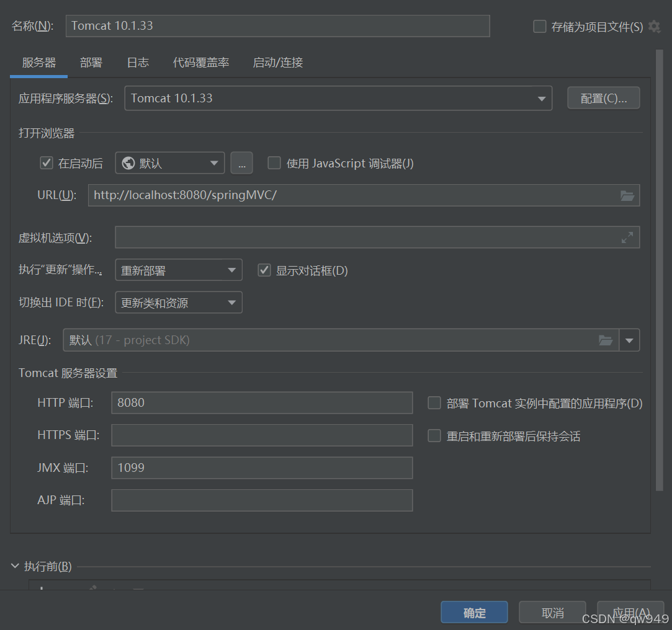Toggle the 显示对话框 checkbox
Screen dimensions: 672x630
click(264, 270)
